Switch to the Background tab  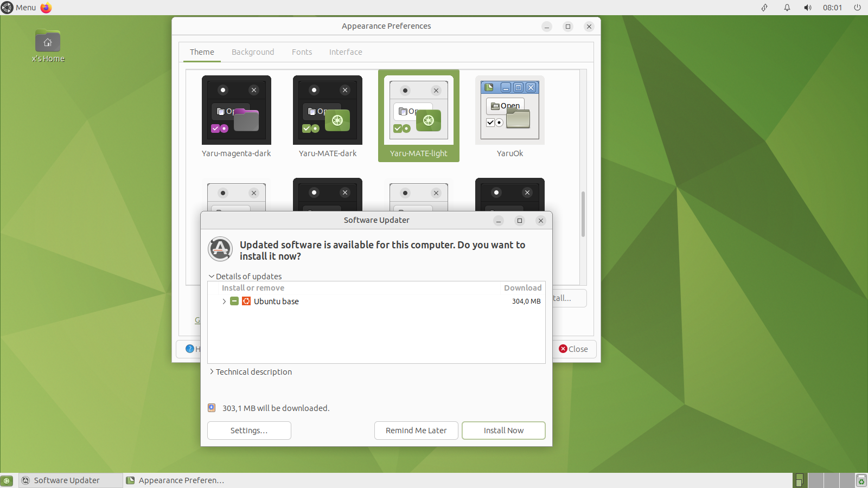click(253, 52)
